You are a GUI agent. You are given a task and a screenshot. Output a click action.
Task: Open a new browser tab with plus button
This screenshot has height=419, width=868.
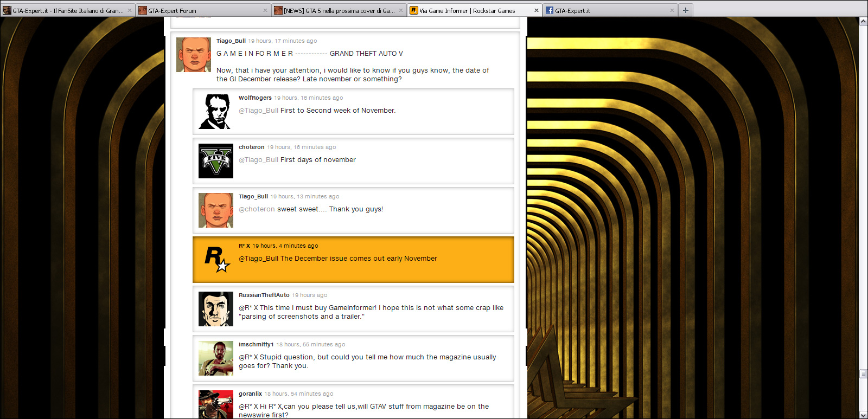pyautogui.click(x=686, y=10)
